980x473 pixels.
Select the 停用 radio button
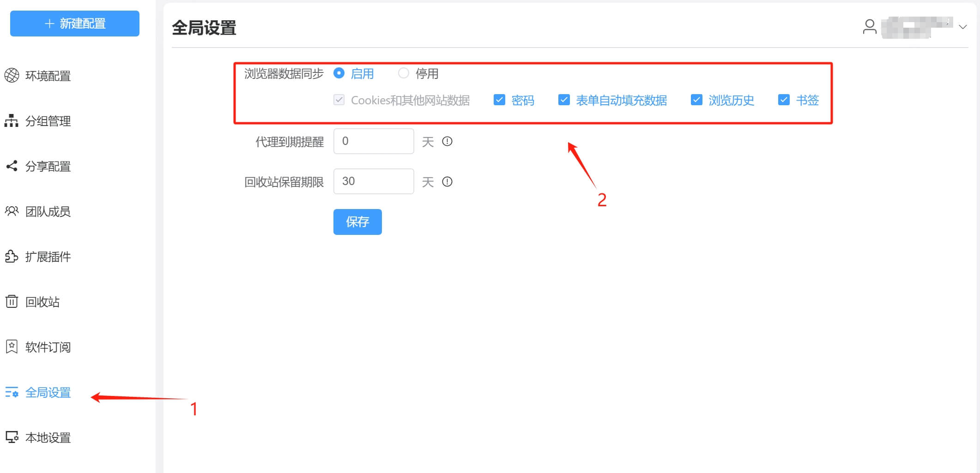pyautogui.click(x=404, y=73)
